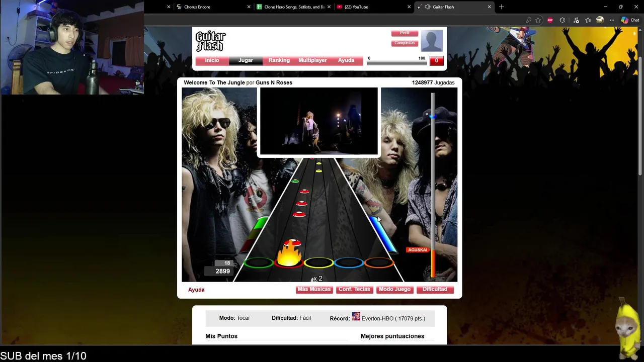Viewport: 644px width, 362px height.
Task: Switch to the Chorus Encore tab
Action: (x=197, y=7)
